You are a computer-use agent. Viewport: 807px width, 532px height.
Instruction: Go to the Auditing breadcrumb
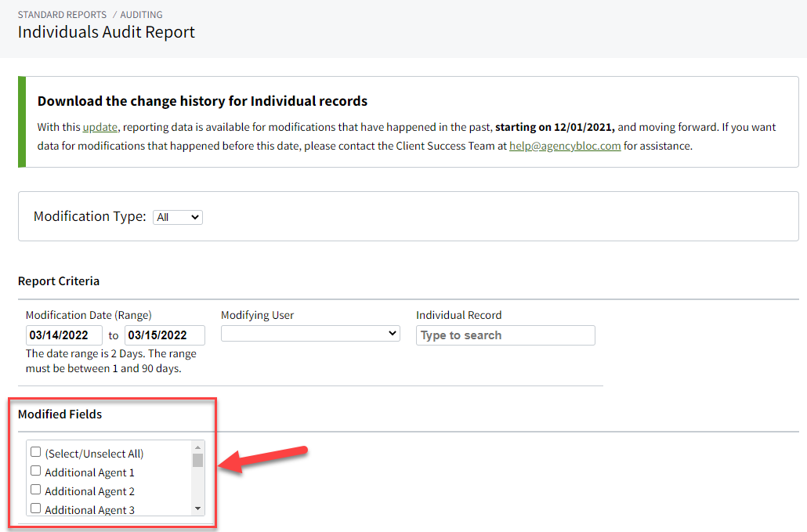(x=142, y=14)
